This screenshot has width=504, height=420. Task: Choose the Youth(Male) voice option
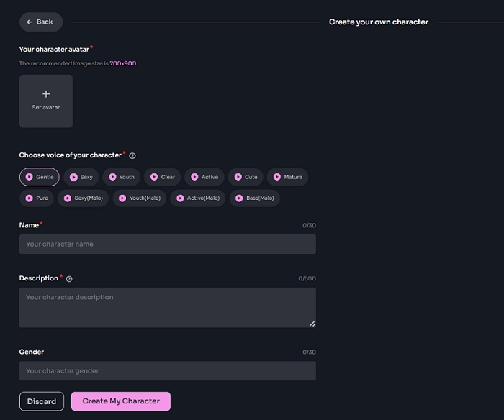pos(138,198)
